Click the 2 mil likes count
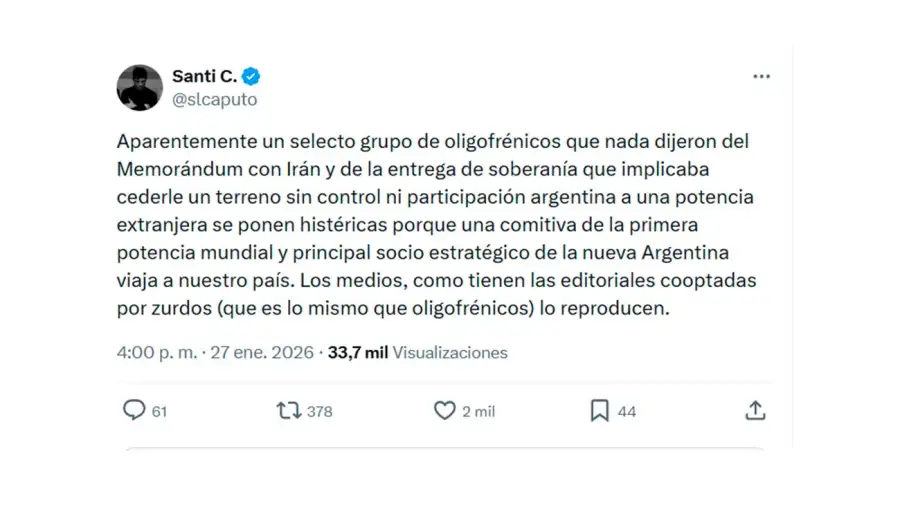 [x=478, y=411]
